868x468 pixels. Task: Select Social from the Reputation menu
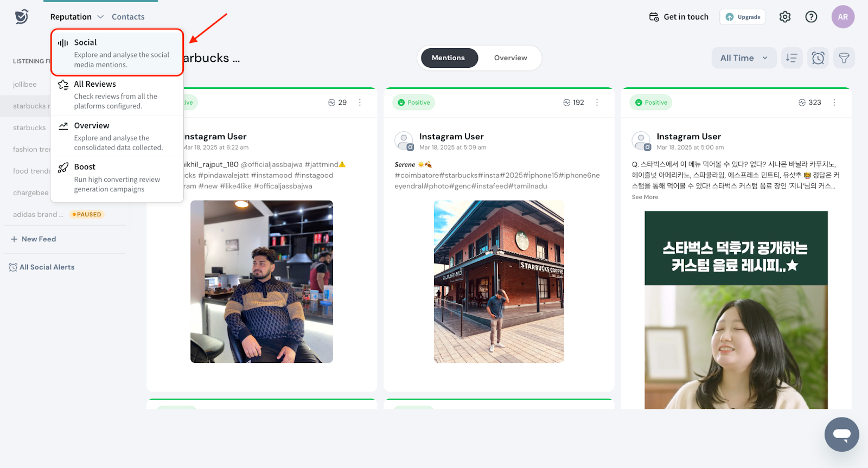(117, 53)
